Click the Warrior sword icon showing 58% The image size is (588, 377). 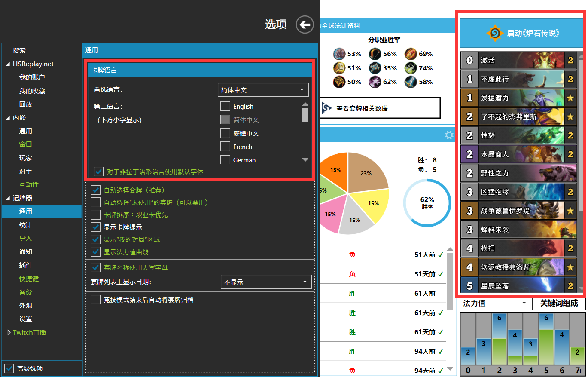coord(411,82)
